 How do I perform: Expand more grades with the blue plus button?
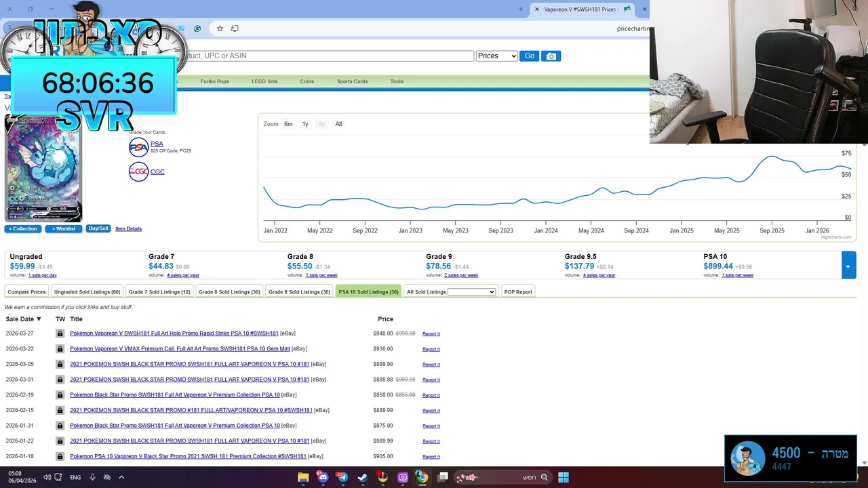(x=848, y=265)
